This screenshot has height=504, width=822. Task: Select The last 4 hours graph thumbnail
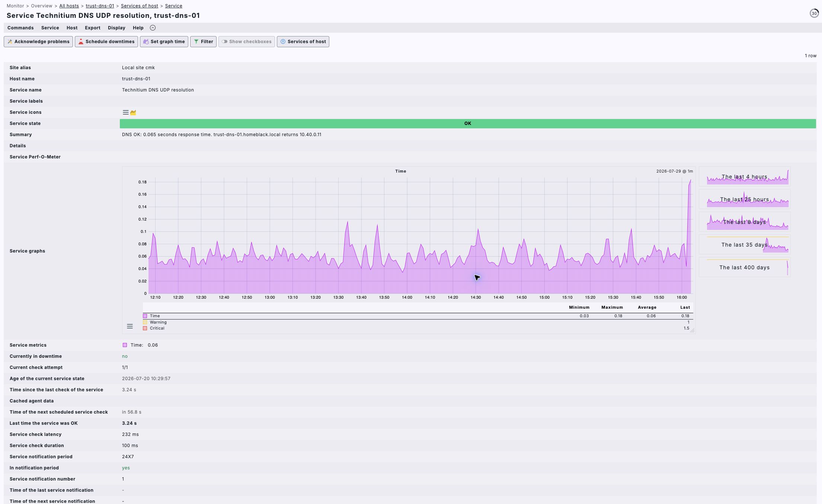click(x=745, y=176)
